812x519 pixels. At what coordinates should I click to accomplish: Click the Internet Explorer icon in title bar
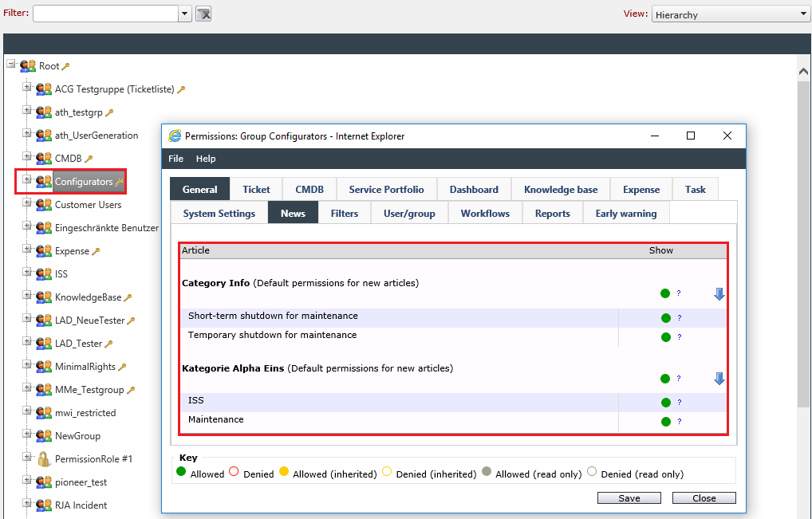pos(175,136)
